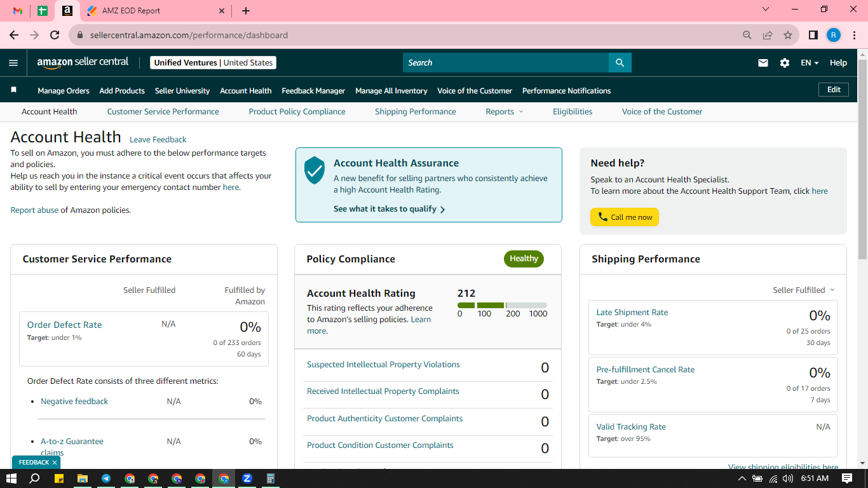Screen dimensions: 868x488
Task: Click the Amazon Seller Central logo
Action: click(83, 62)
